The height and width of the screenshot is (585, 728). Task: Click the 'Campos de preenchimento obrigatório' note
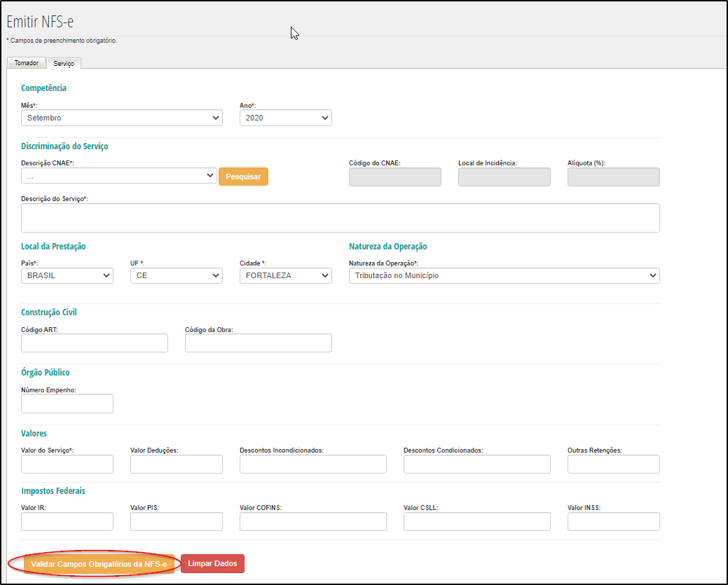pos(62,41)
